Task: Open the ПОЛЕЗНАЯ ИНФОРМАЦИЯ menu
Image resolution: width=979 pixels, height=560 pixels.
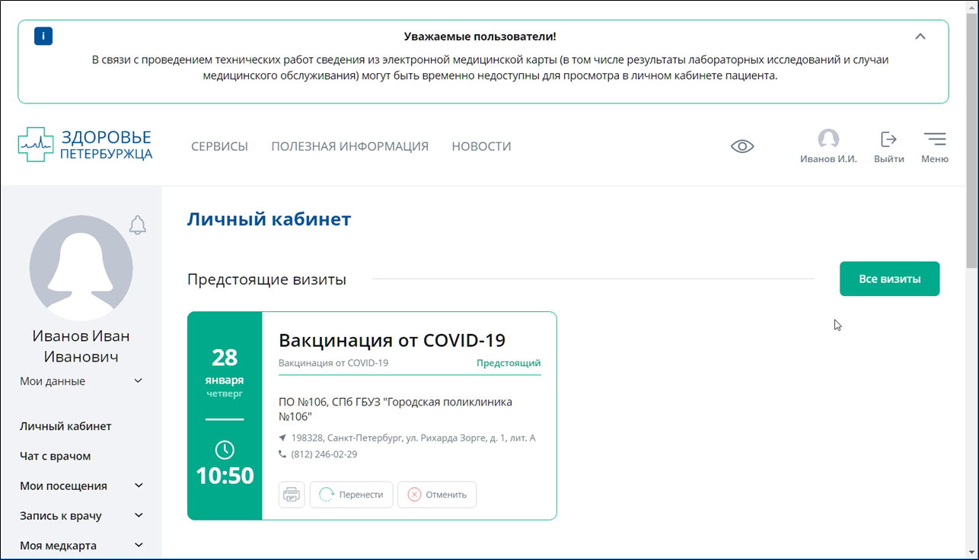Action: (350, 146)
